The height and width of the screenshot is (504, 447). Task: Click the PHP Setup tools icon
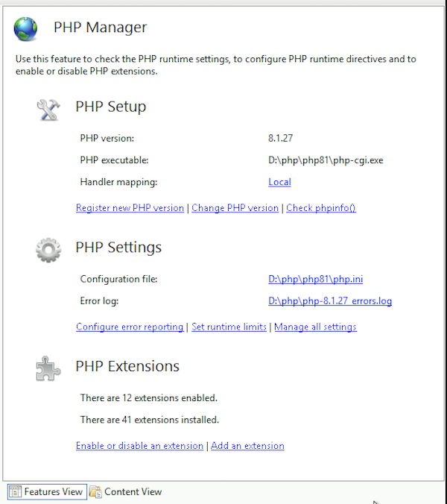[48, 108]
